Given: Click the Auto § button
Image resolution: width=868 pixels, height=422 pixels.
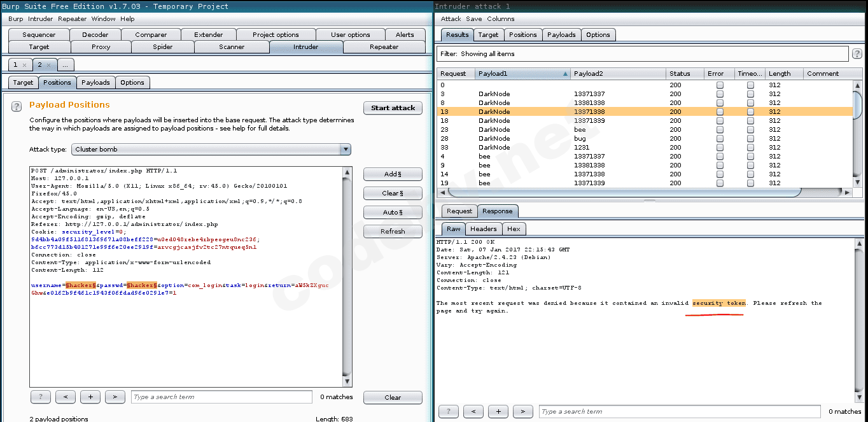Looking at the screenshot, I should click(x=393, y=213).
